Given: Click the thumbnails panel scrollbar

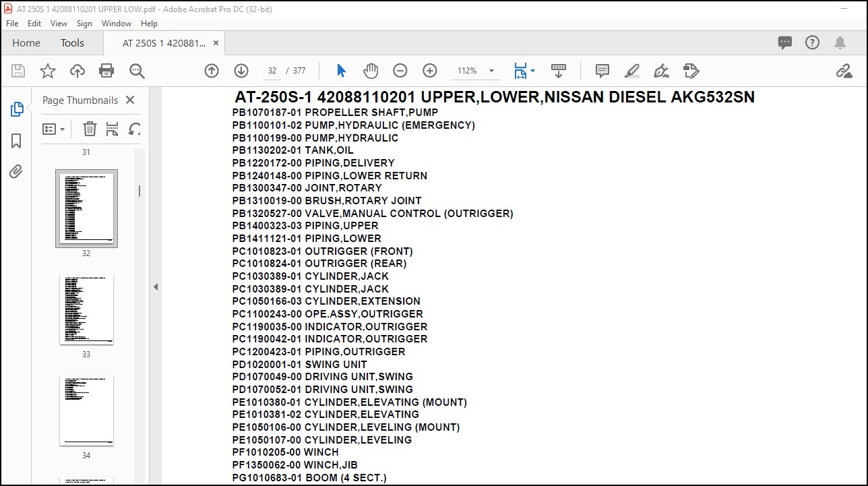Looking at the screenshot, I should [139, 191].
